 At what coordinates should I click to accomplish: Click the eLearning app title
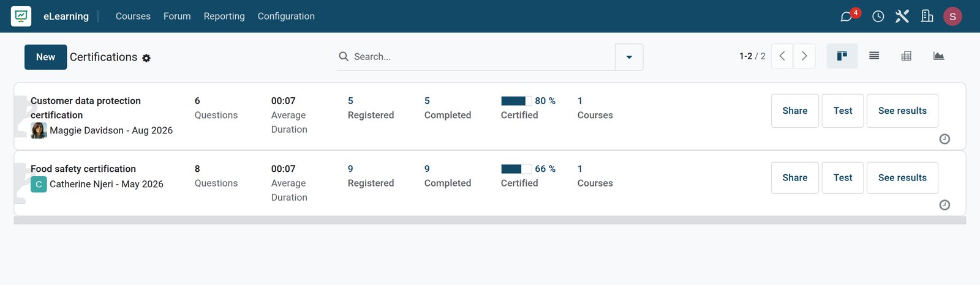coord(66,16)
